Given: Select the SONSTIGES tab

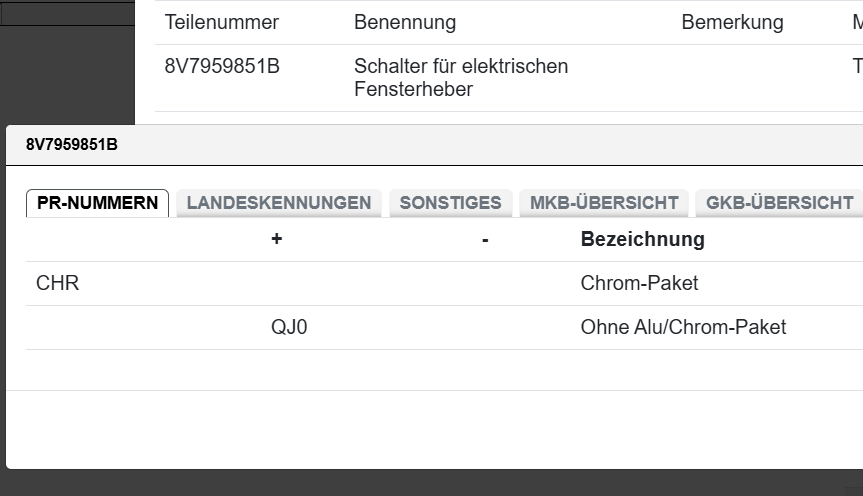Looking at the screenshot, I should (x=450, y=203).
